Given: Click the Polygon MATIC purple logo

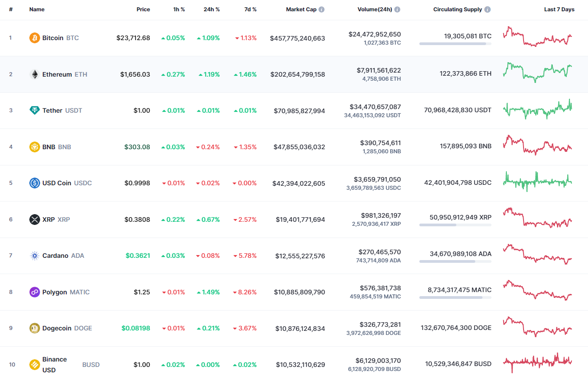Looking at the screenshot, I should pyautogui.click(x=35, y=292).
